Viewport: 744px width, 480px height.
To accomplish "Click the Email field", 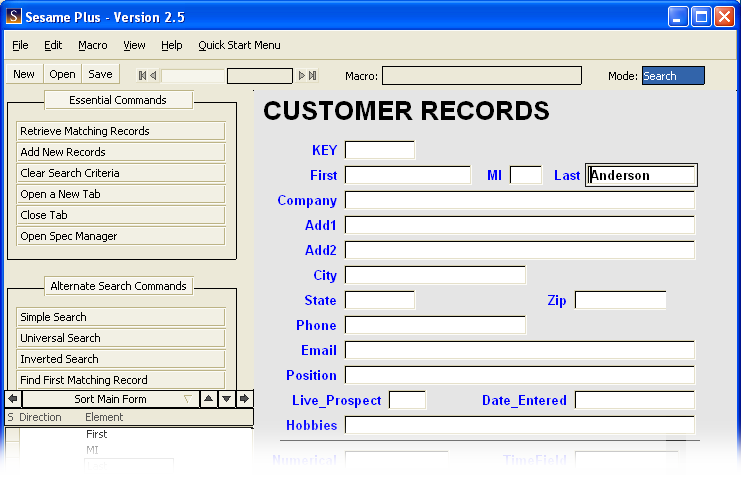I will tap(520, 350).
